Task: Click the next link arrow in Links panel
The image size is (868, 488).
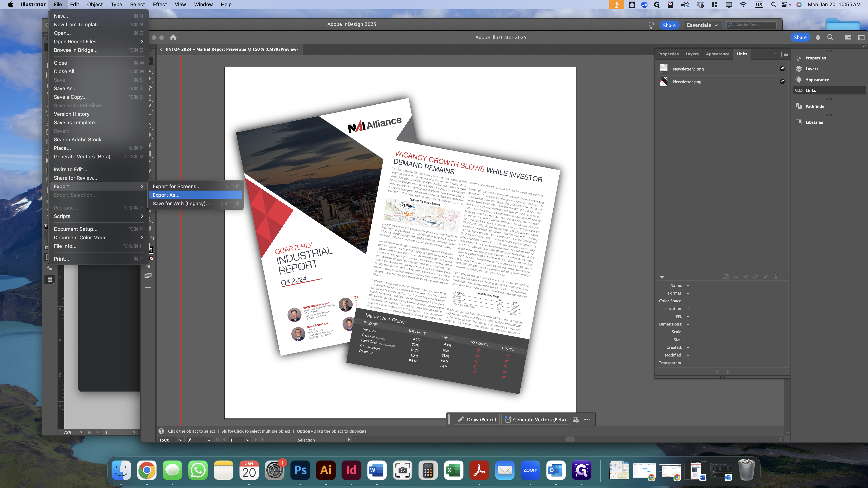Action: pyautogui.click(x=728, y=371)
